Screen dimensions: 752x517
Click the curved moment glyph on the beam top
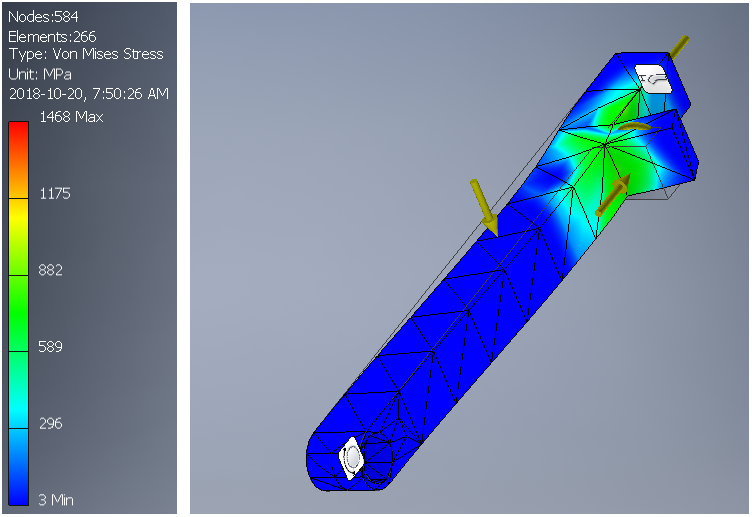tap(634, 127)
